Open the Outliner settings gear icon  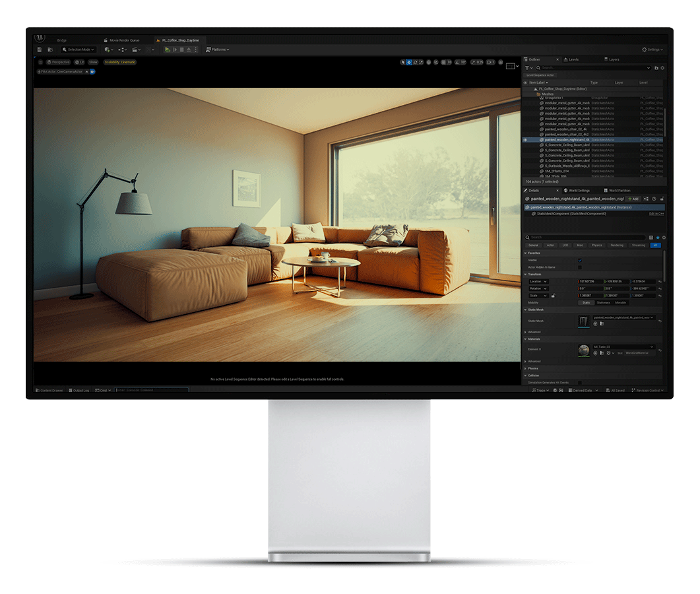click(662, 68)
